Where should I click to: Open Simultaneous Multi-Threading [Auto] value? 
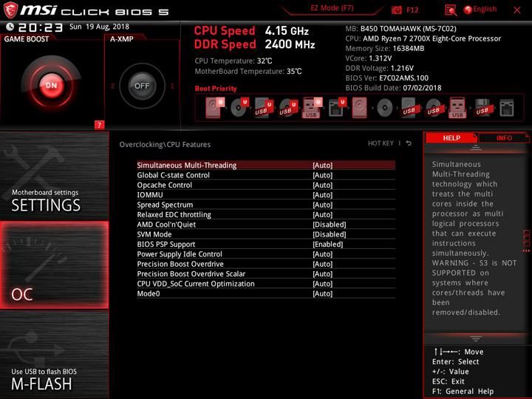(x=323, y=166)
